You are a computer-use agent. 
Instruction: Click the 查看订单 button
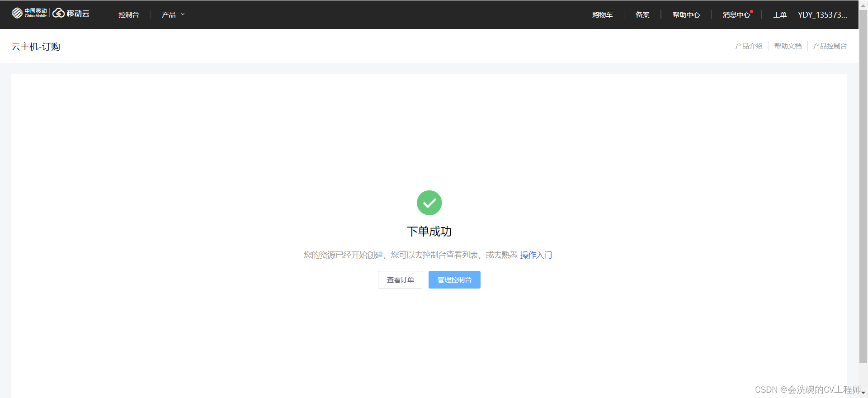click(401, 280)
